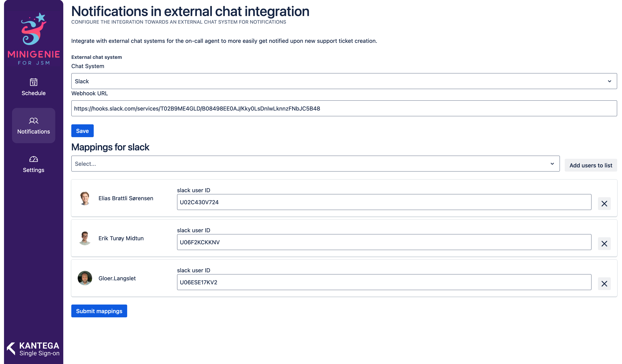Click the Kantega Single Sign-on logo
This screenshot has height=364, width=622.
pos(33,349)
